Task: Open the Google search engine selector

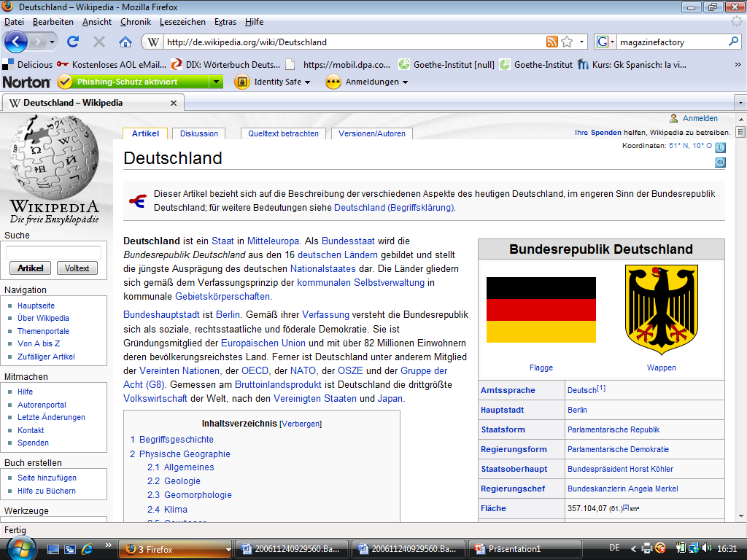Action: pos(605,42)
